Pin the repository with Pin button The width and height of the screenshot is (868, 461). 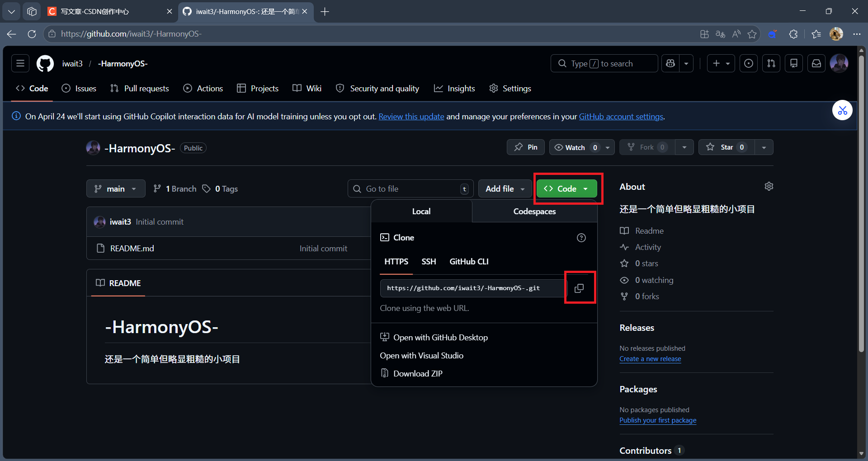click(526, 147)
